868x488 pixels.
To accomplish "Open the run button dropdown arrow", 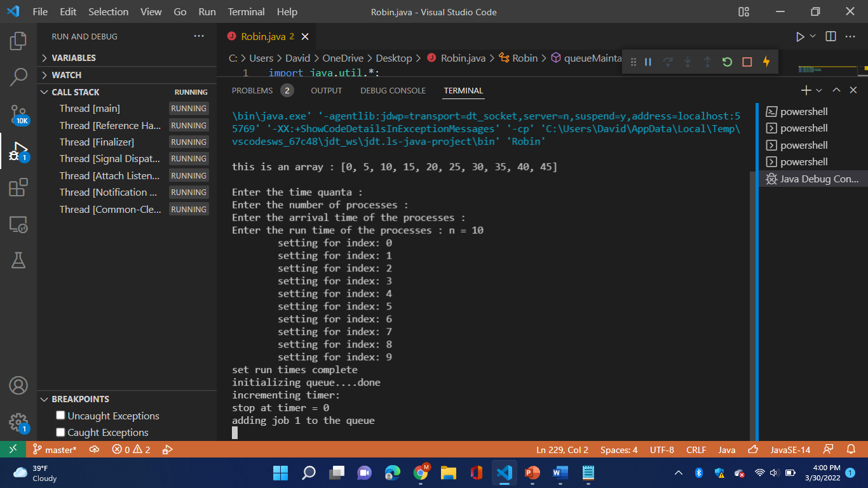I will [x=813, y=37].
